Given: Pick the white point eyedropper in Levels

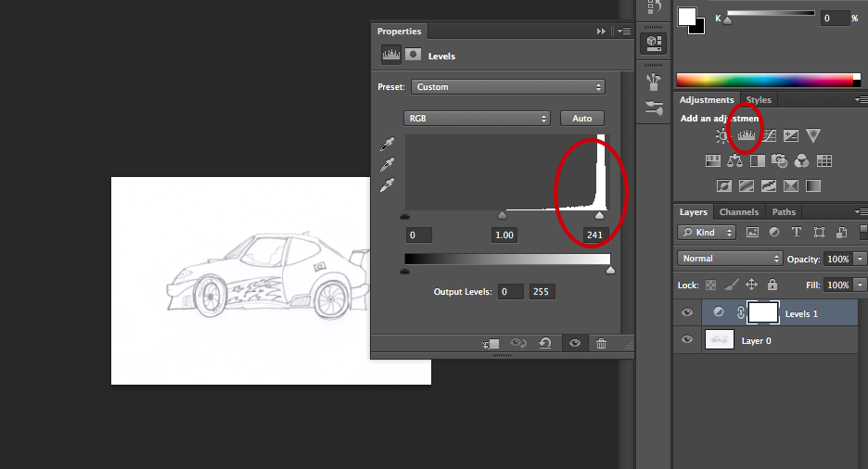Looking at the screenshot, I should [x=387, y=184].
